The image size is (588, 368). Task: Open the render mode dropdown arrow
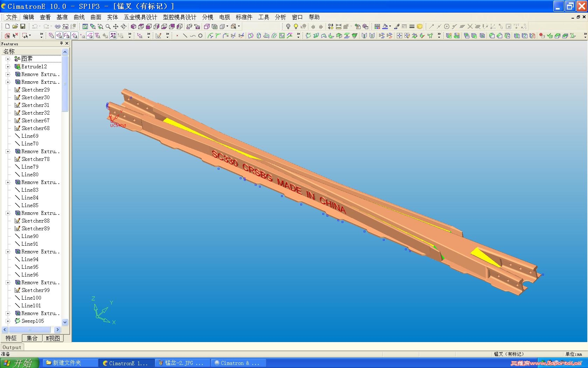pos(227,26)
